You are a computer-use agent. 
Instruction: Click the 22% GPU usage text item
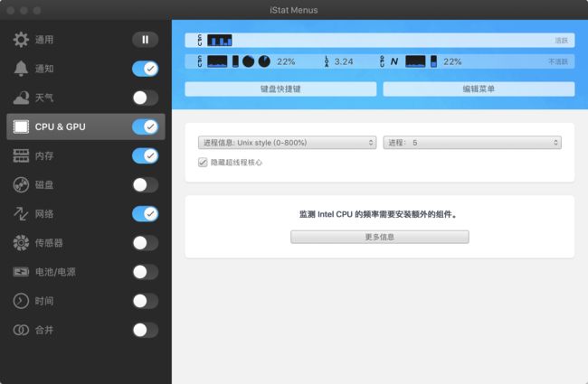452,61
